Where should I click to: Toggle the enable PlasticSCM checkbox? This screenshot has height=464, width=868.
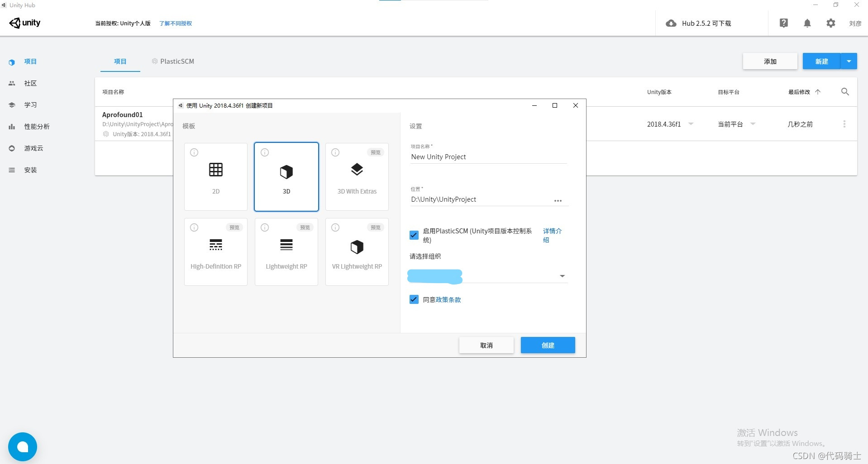pyautogui.click(x=414, y=235)
